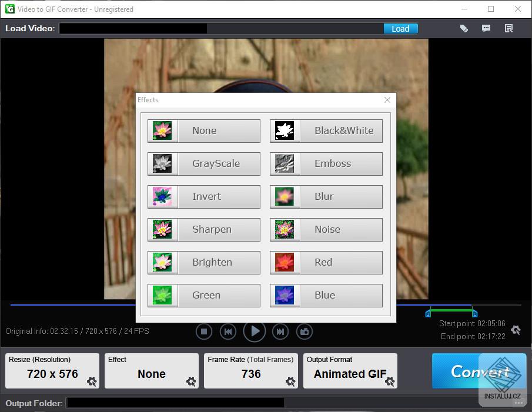Choose the Sharpen effect

click(204, 229)
